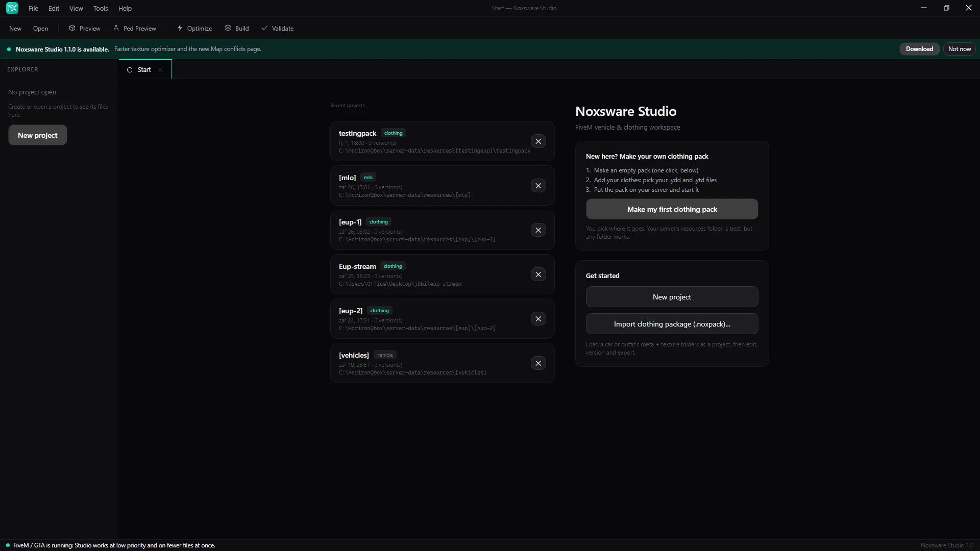The image size is (980, 551).
Task: Remove [mlo] from recent projects
Action: (538, 186)
